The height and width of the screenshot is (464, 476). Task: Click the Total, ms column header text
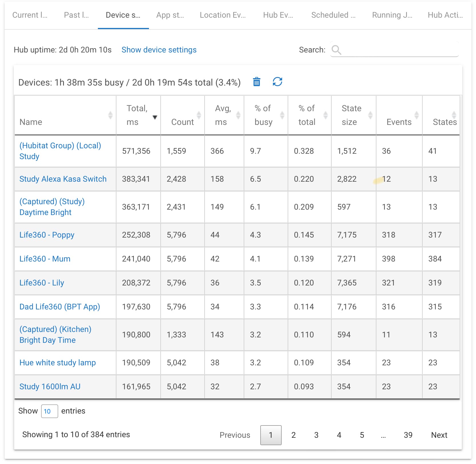(x=137, y=115)
